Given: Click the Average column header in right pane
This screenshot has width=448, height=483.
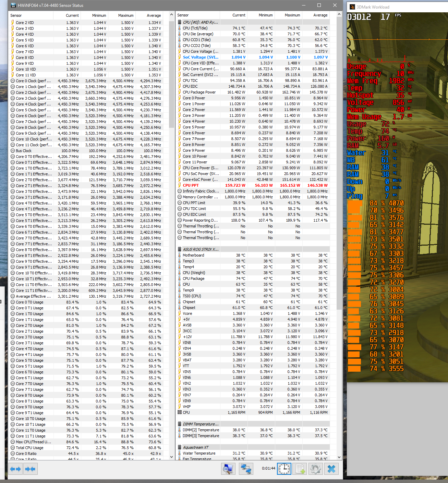Looking at the screenshot, I should 316,15.
